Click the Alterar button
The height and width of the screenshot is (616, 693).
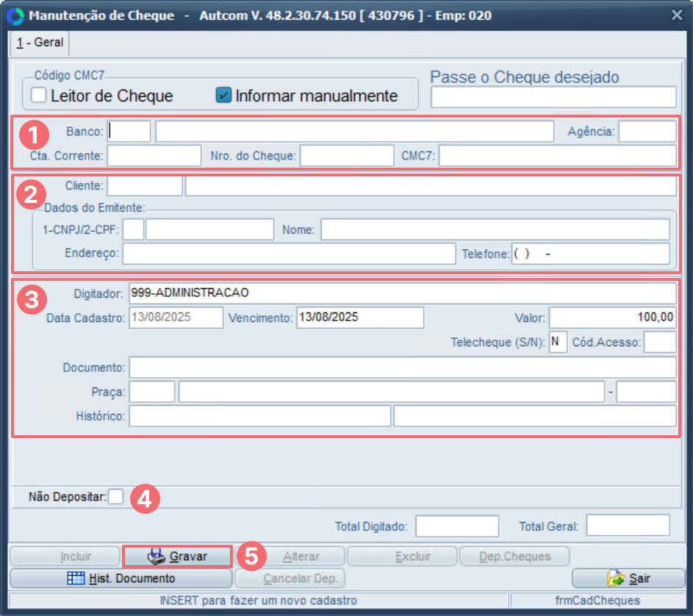click(x=290, y=556)
